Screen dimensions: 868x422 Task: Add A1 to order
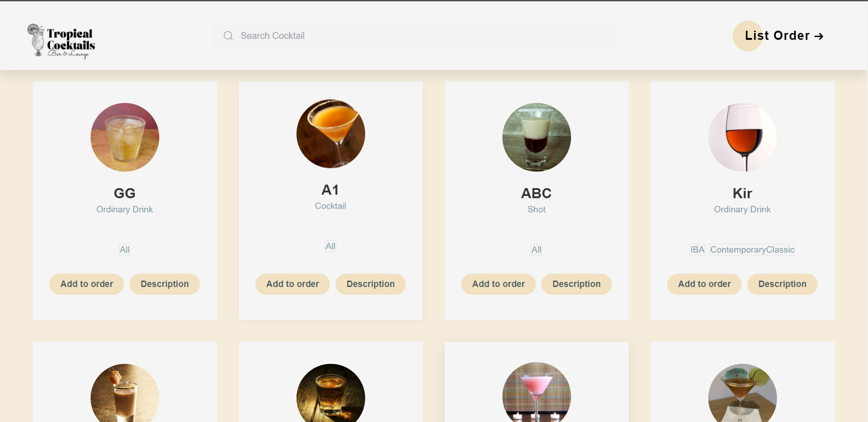[293, 284]
